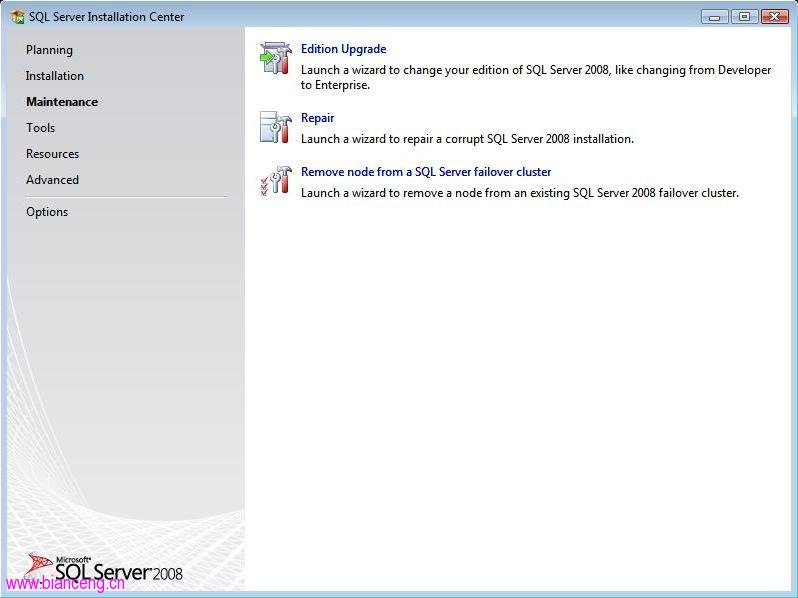
Task: Select the Maintenance section
Action: tap(62, 102)
